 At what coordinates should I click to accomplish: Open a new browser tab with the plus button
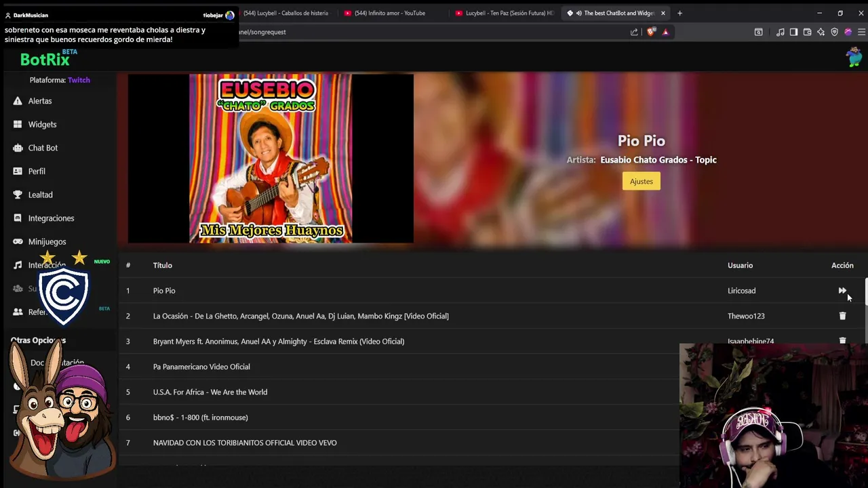point(679,13)
